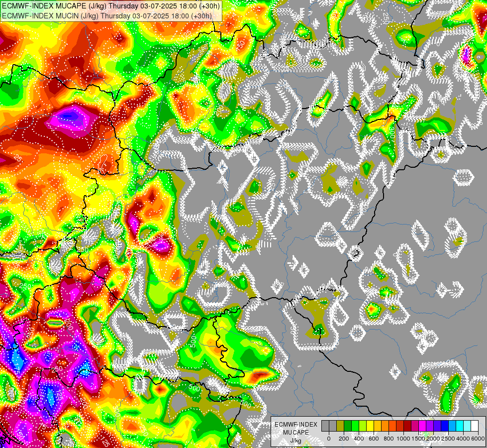Click the legend value 2500
This screenshot has width=487, height=448.
tap(448, 439)
